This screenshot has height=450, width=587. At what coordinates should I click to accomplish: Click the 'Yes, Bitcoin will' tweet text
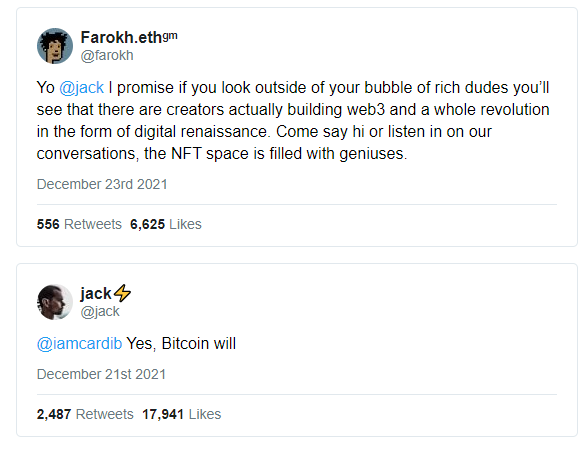click(181, 344)
